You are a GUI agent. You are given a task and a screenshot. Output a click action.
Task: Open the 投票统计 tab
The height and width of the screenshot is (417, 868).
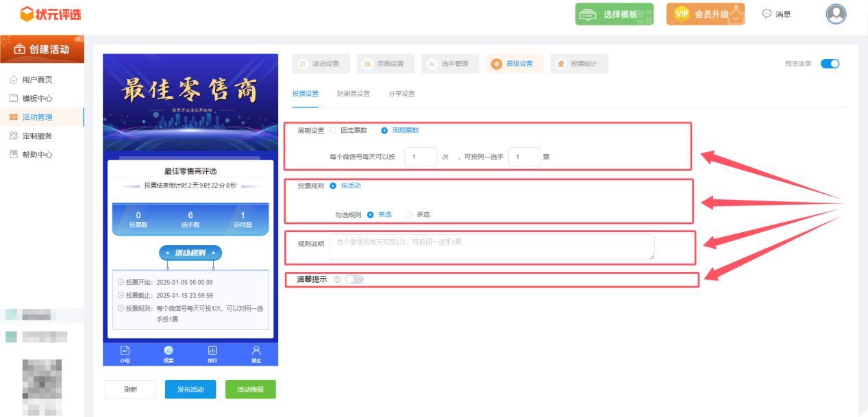tap(579, 64)
